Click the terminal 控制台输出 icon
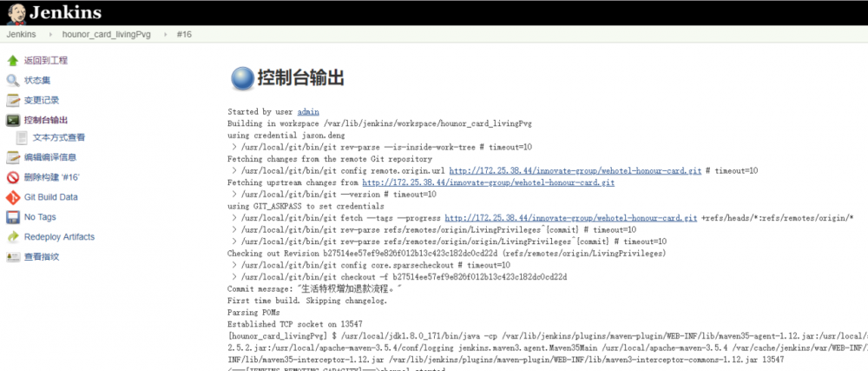 tap(13, 121)
